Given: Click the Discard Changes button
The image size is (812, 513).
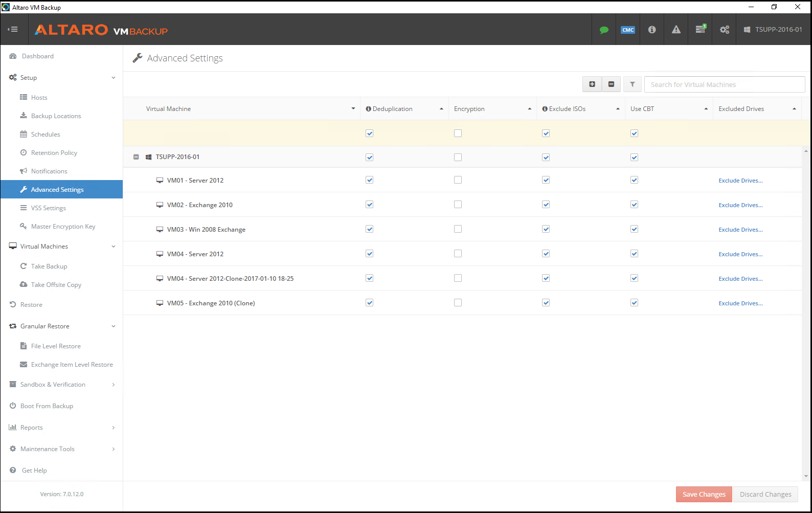Looking at the screenshot, I should (765, 494).
